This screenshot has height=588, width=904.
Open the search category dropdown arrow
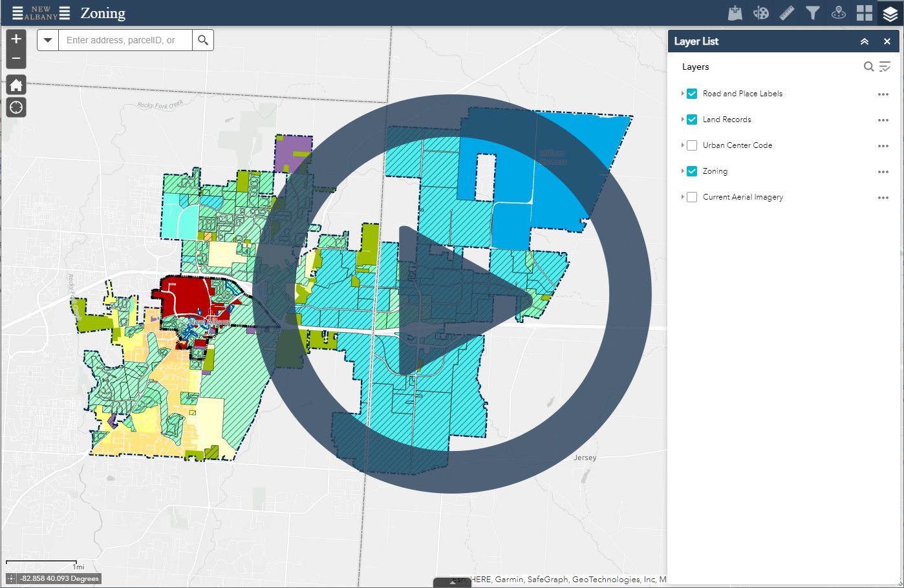48,39
